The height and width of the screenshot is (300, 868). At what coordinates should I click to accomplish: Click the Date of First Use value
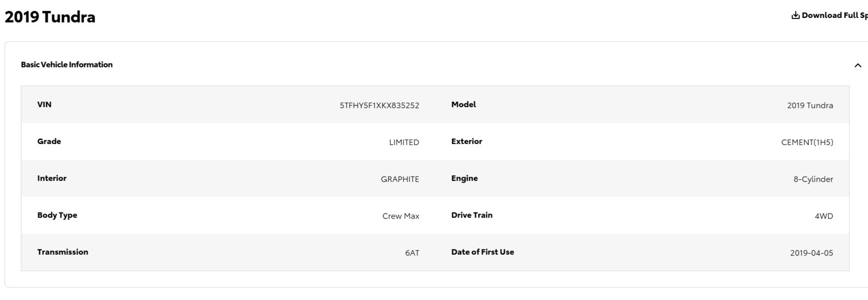811,253
